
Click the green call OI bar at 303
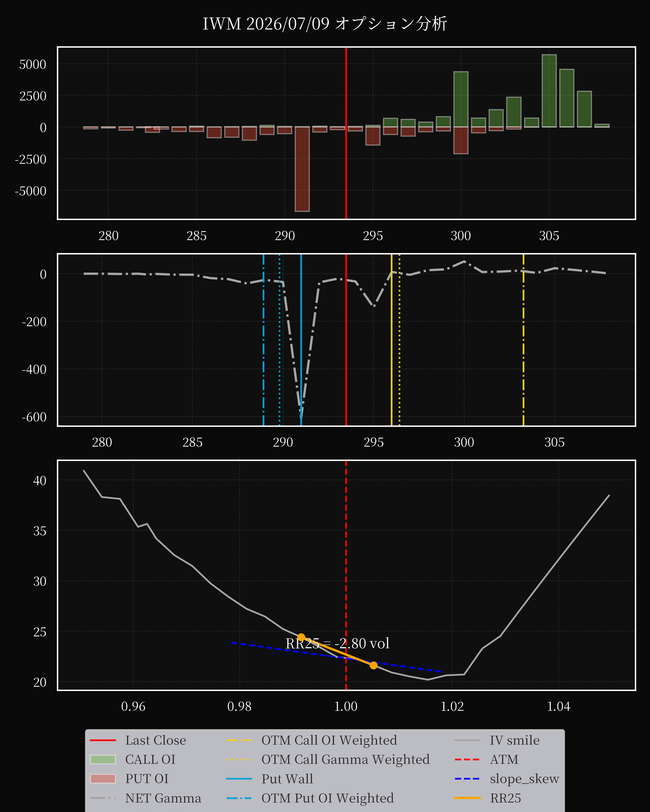[514, 112]
